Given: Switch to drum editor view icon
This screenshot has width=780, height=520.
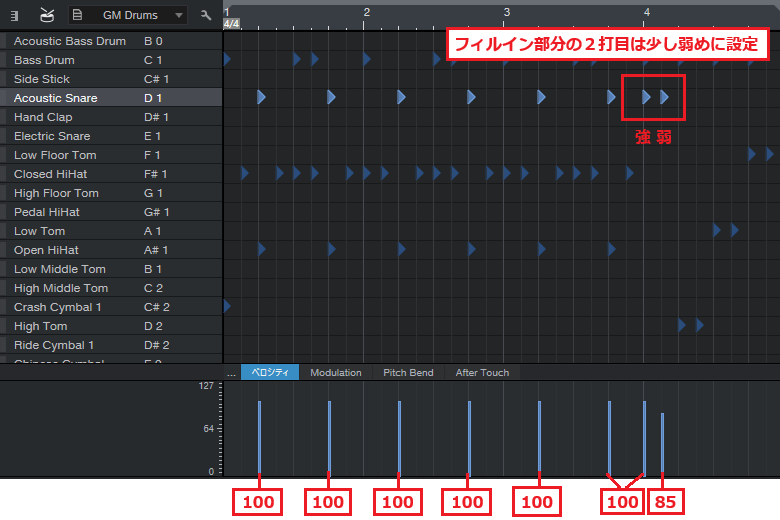Looking at the screenshot, I should (x=47, y=15).
